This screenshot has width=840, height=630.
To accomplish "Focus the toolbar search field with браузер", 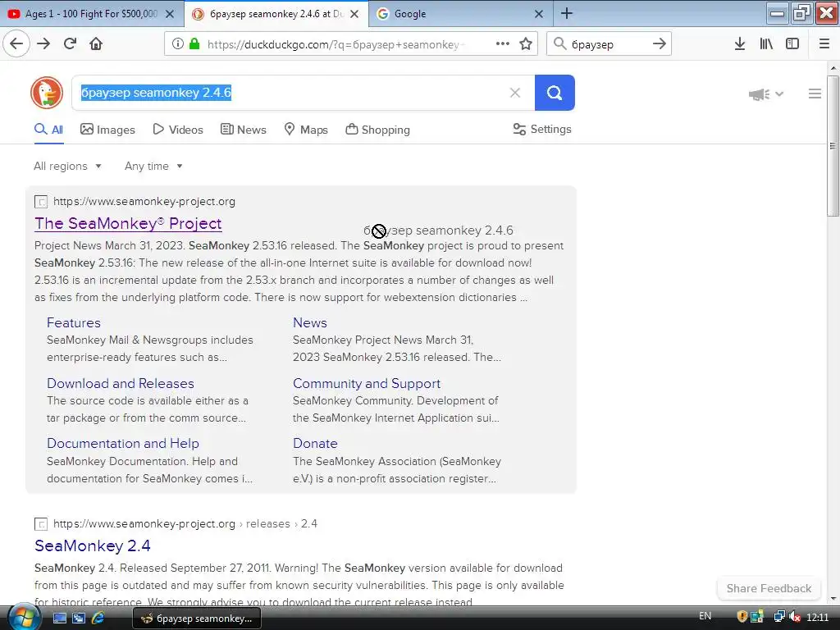I will (608, 44).
